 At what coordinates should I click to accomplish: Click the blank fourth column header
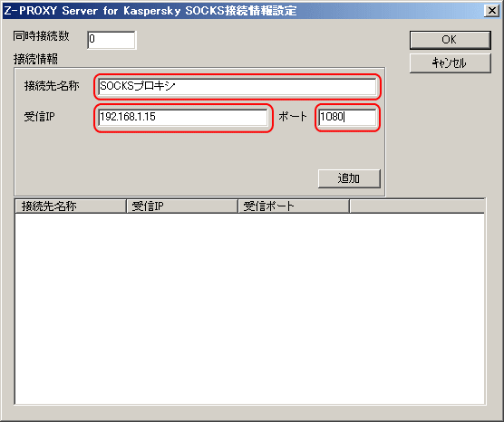(417, 206)
